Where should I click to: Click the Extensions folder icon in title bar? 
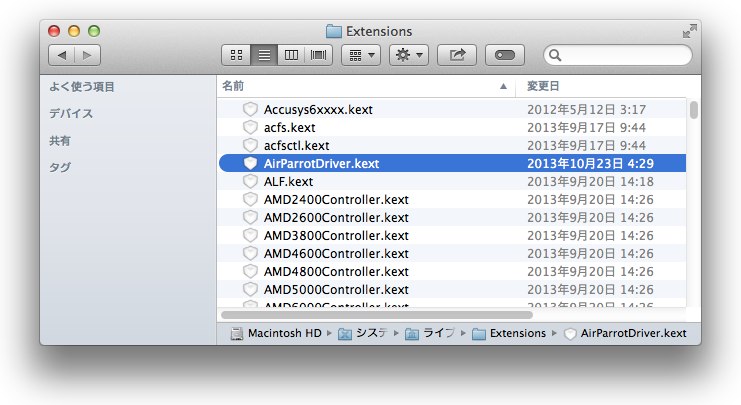pyautogui.click(x=334, y=31)
